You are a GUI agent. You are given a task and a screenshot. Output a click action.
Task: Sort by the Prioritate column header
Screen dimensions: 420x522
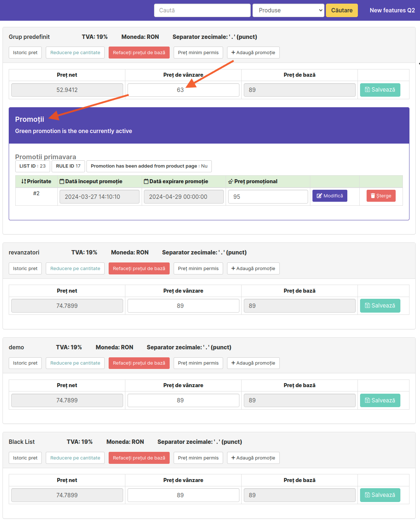[36, 181]
